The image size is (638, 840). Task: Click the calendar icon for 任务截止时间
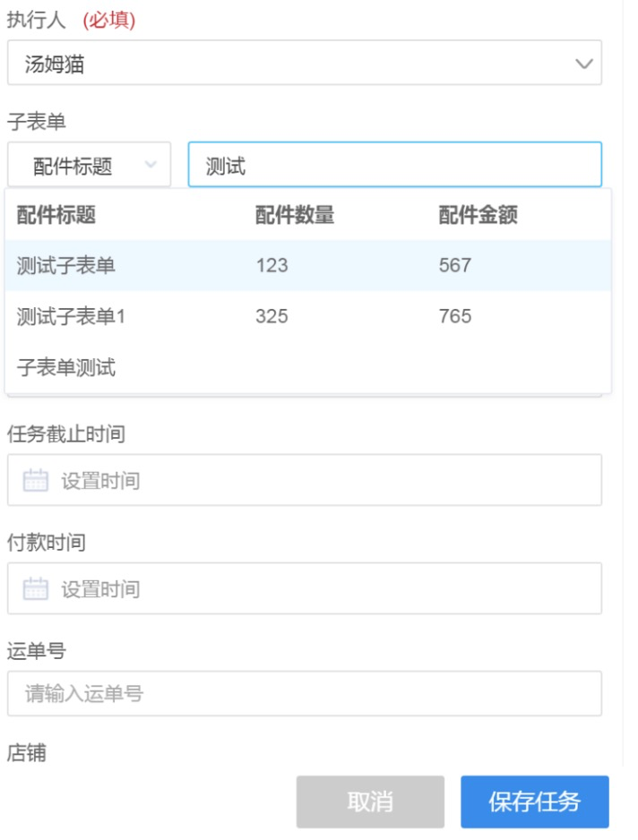point(35,481)
